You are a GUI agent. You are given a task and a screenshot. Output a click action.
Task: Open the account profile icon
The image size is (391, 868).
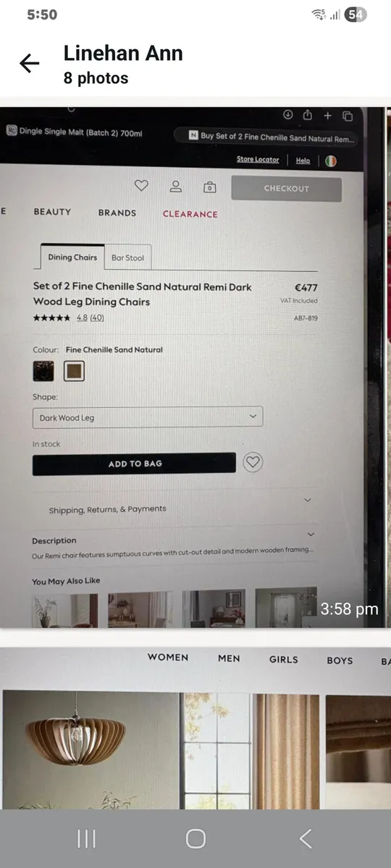tap(175, 187)
